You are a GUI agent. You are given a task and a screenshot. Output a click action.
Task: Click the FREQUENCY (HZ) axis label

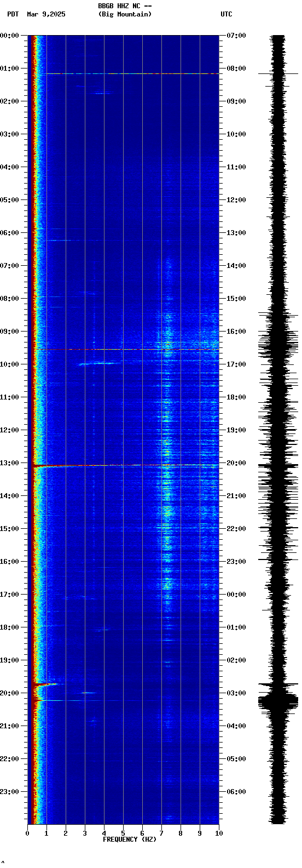tap(130, 840)
